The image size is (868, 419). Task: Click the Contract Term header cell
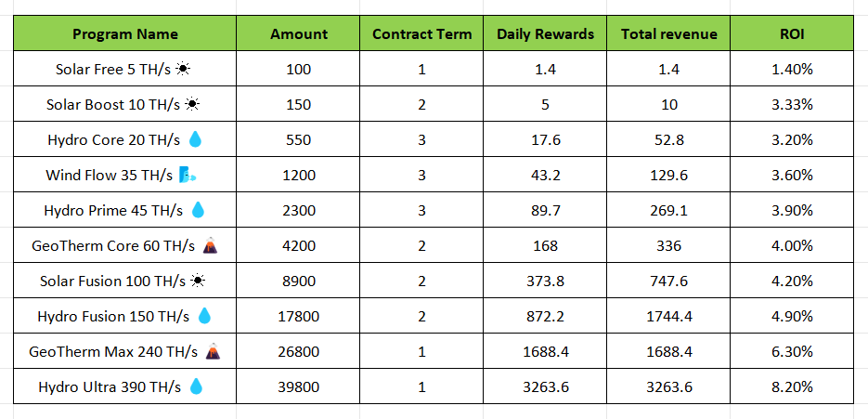point(422,34)
